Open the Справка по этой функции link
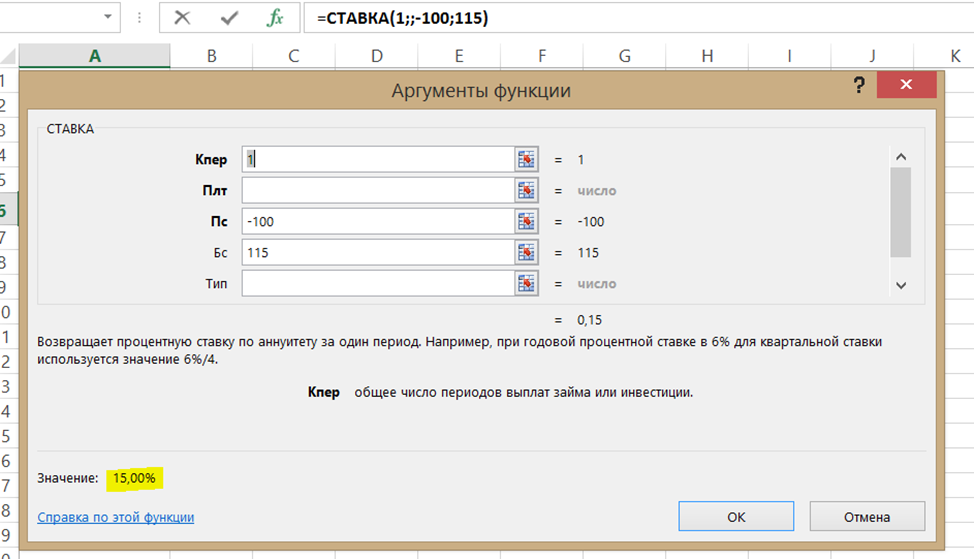This screenshot has width=974, height=559. (x=115, y=517)
